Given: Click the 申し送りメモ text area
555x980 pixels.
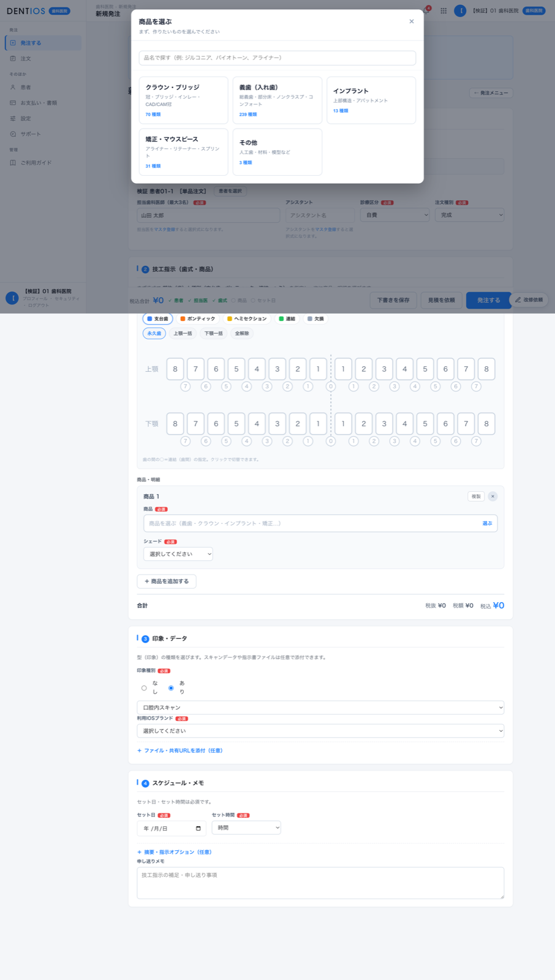Looking at the screenshot, I should 320,883.
